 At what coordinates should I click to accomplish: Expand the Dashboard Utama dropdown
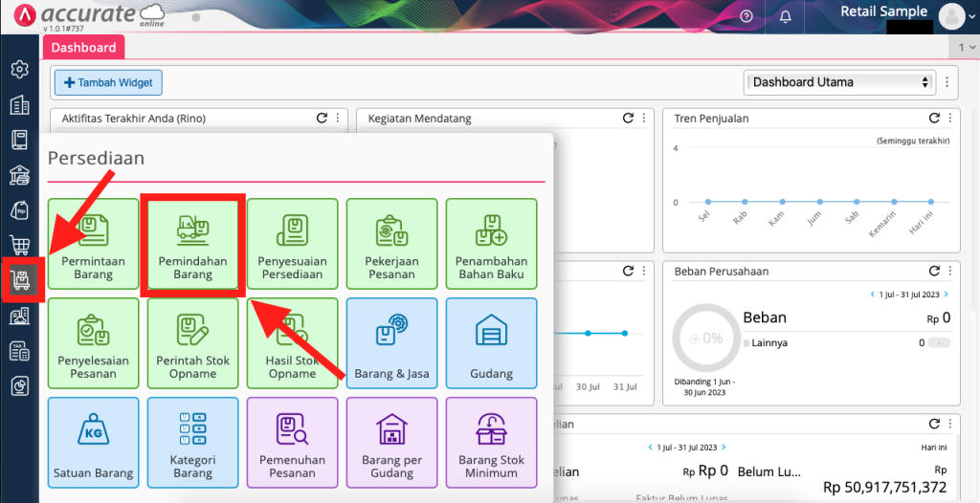point(839,82)
